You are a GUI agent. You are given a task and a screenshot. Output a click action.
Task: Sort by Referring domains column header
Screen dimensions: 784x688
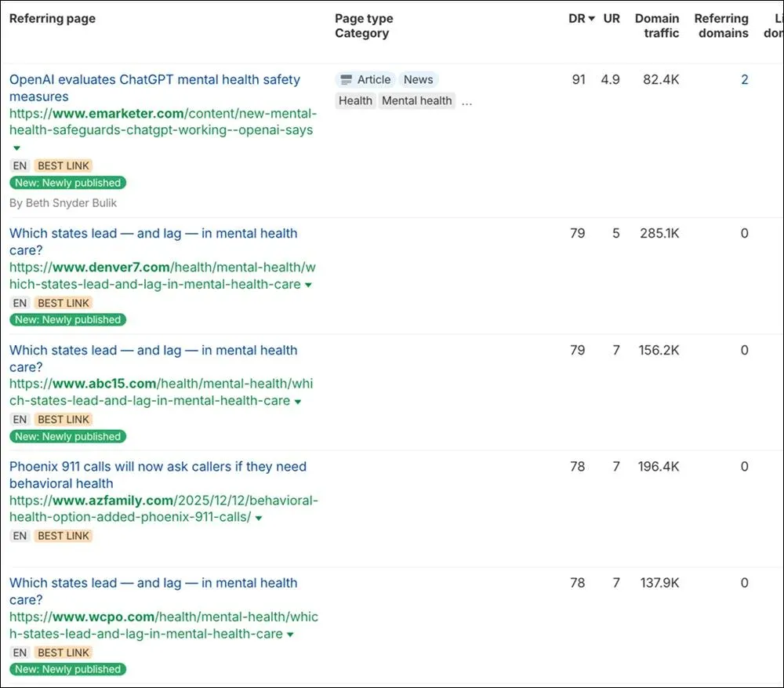click(721, 26)
